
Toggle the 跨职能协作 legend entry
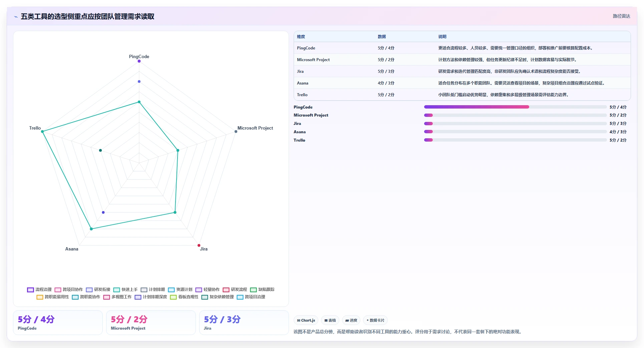[86, 297]
